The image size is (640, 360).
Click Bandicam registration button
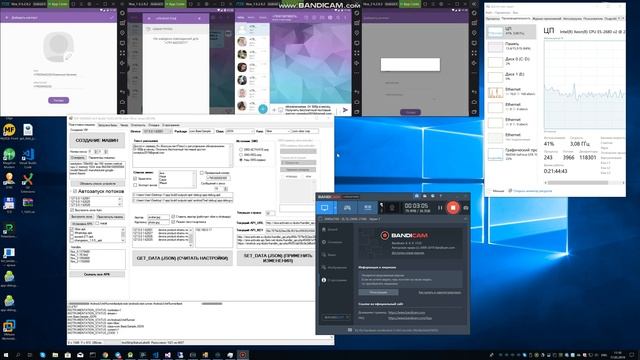point(378,292)
